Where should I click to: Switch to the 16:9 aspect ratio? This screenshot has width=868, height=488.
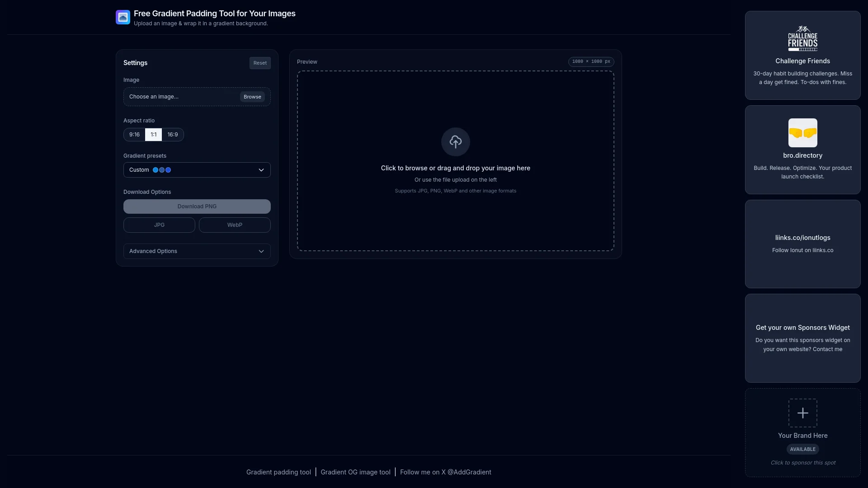[173, 135]
